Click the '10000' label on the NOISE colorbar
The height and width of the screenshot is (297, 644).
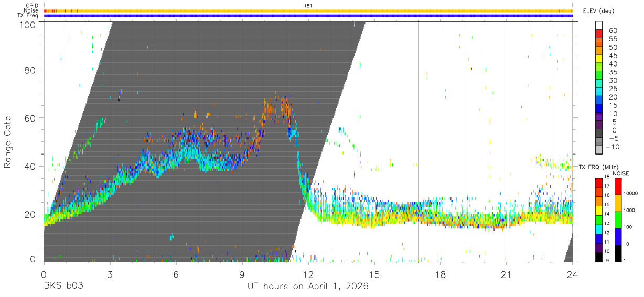click(x=630, y=194)
